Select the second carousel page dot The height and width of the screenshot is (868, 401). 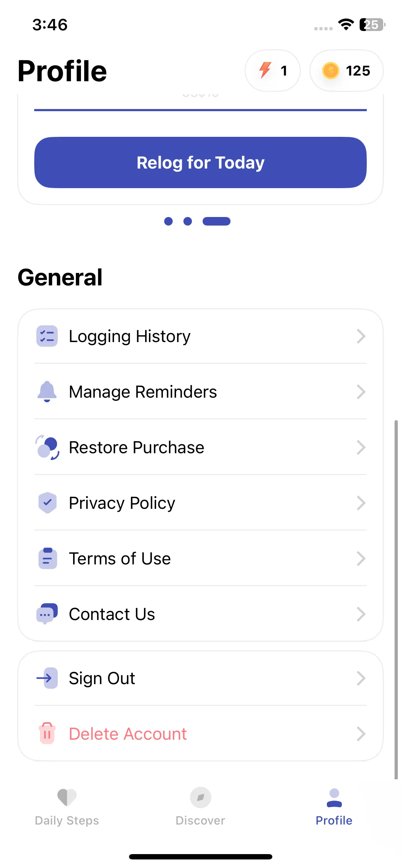point(187,221)
